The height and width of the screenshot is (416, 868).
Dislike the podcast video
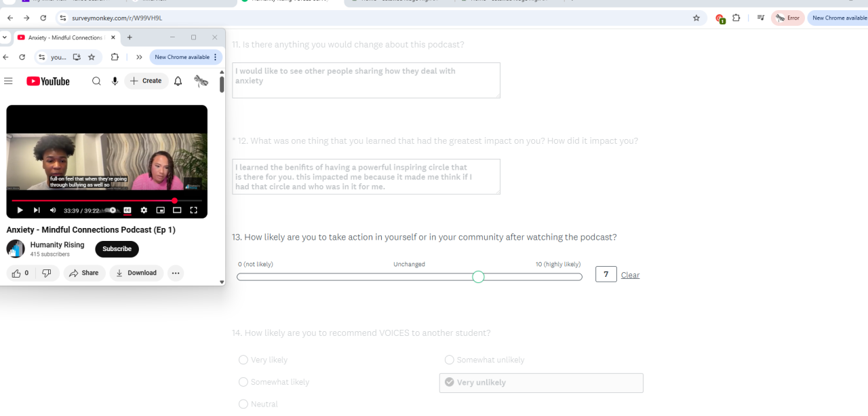47,273
